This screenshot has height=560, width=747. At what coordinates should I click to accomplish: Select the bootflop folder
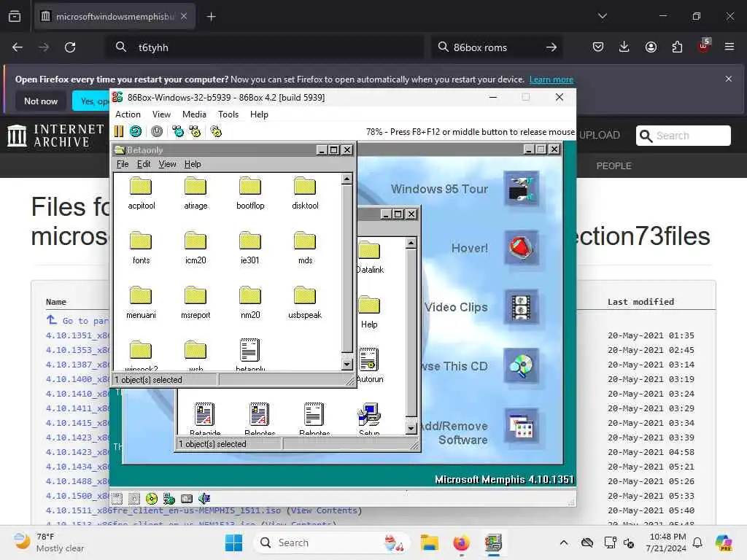click(x=250, y=192)
